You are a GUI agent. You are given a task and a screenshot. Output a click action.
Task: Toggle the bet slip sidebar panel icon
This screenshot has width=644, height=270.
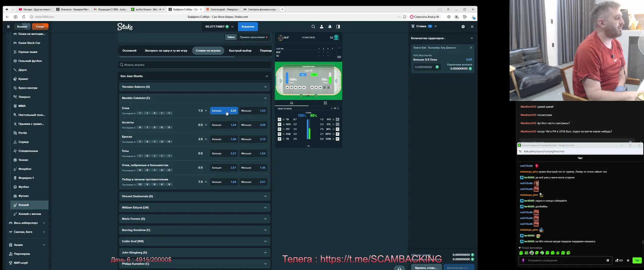(x=338, y=27)
